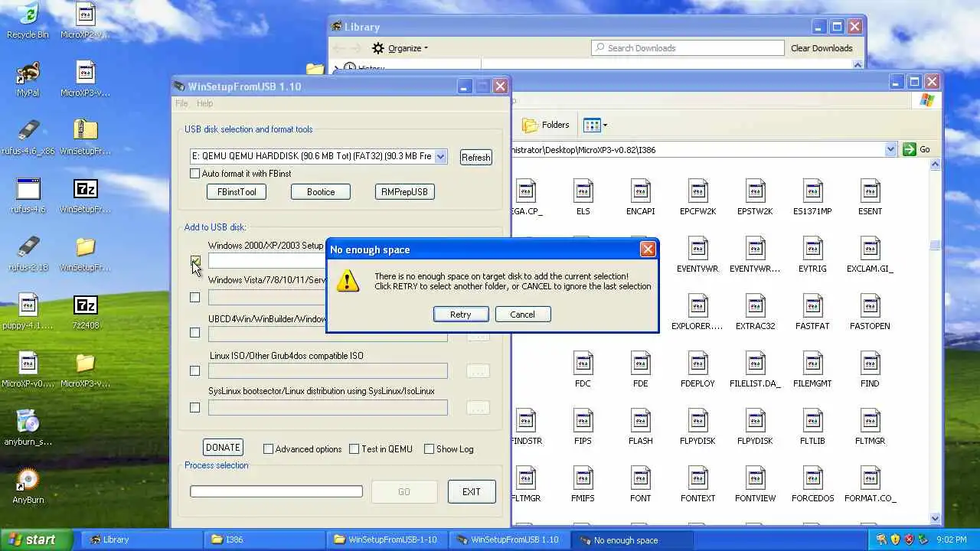
Task: Select the FLASH file icon
Action: (640, 427)
